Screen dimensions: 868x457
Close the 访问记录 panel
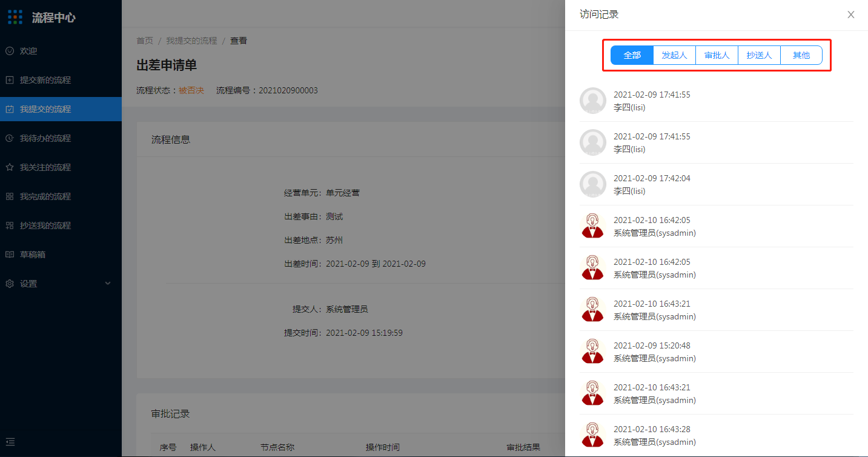[851, 15]
